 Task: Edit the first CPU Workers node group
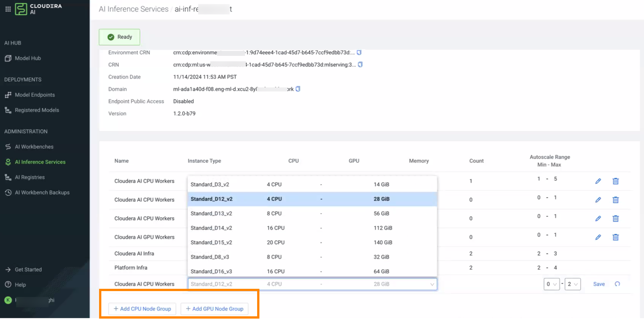click(598, 181)
